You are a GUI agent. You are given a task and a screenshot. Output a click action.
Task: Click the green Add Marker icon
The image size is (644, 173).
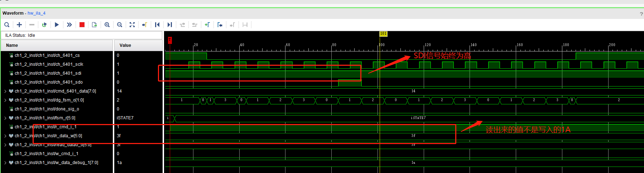click(x=207, y=25)
